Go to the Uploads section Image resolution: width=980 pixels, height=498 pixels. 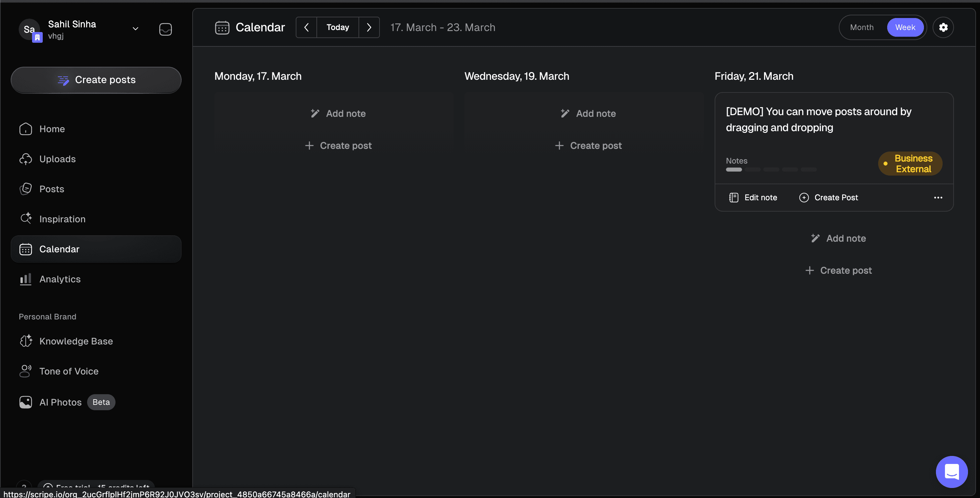(x=57, y=159)
